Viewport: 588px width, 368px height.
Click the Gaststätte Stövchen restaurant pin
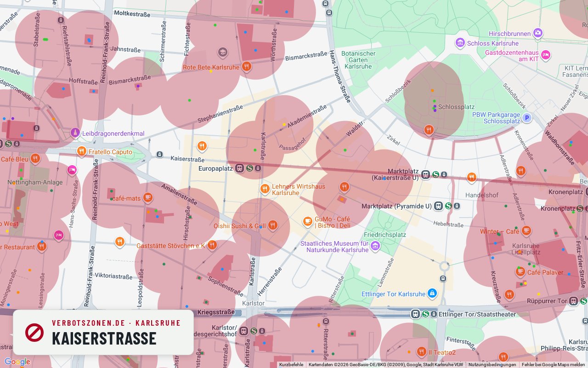[212, 245]
